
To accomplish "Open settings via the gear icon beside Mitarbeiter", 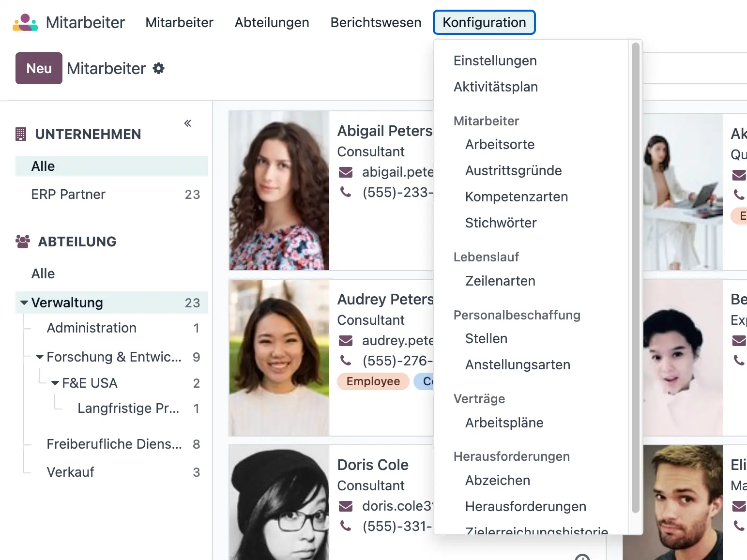I will pyautogui.click(x=158, y=68).
